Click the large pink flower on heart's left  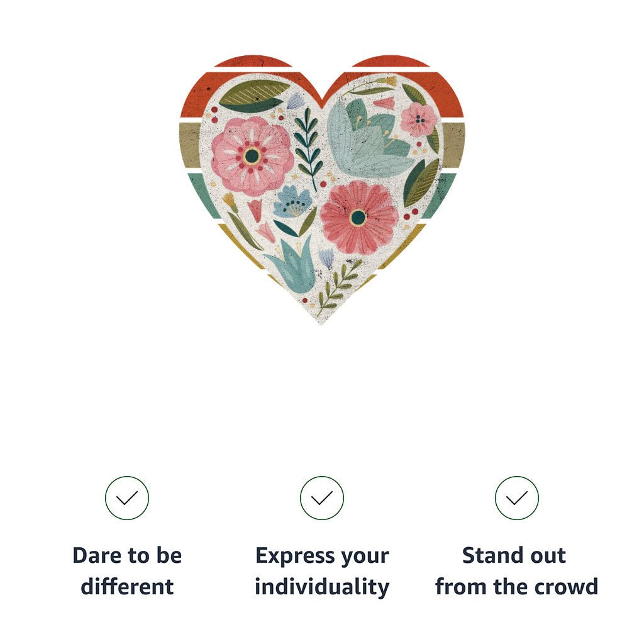[x=252, y=156]
